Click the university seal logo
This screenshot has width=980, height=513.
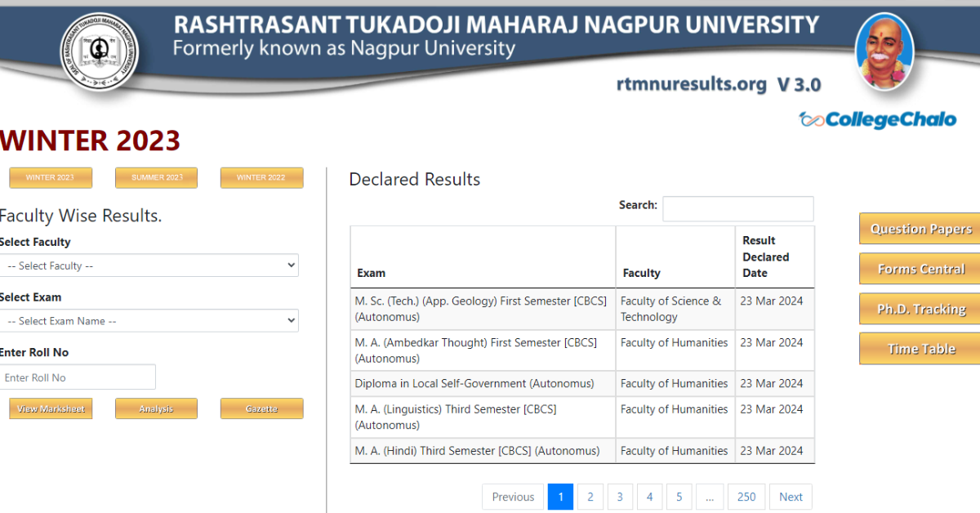(x=100, y=53)
